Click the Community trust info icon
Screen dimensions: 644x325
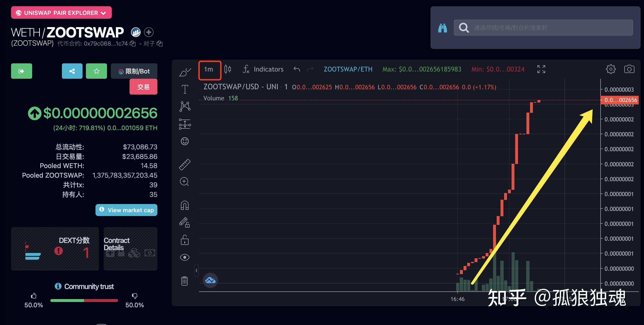coord(58,286)
